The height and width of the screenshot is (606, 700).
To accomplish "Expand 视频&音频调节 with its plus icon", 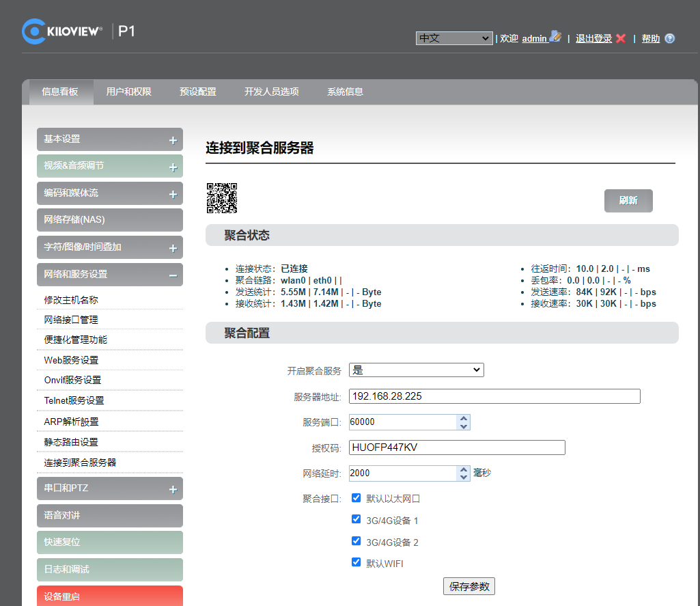I will click(x=173, y=167).
